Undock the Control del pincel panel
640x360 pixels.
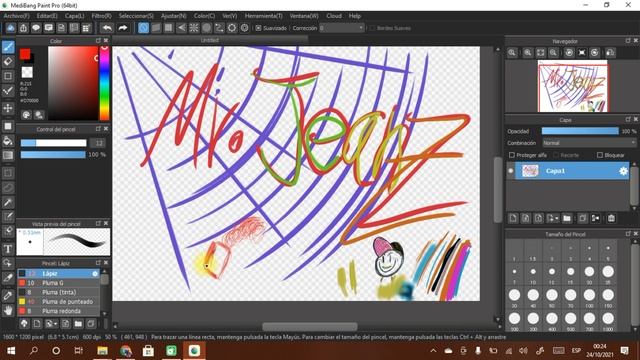98,129
